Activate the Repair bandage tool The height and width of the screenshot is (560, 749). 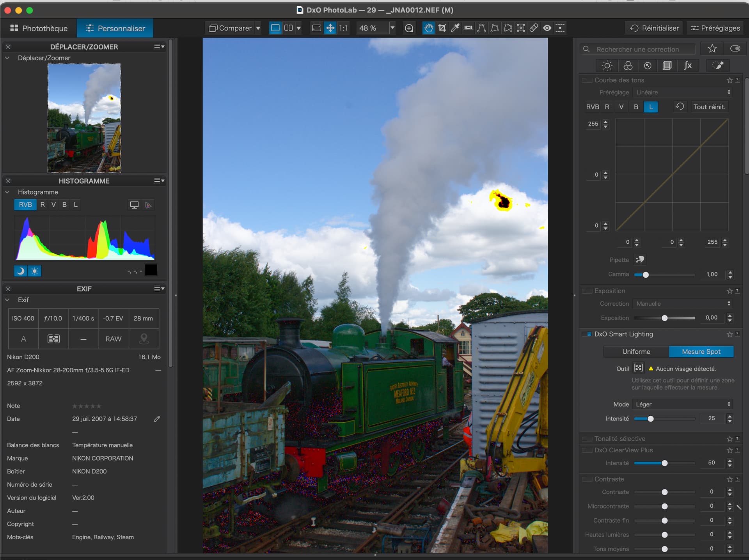point(534,28)
